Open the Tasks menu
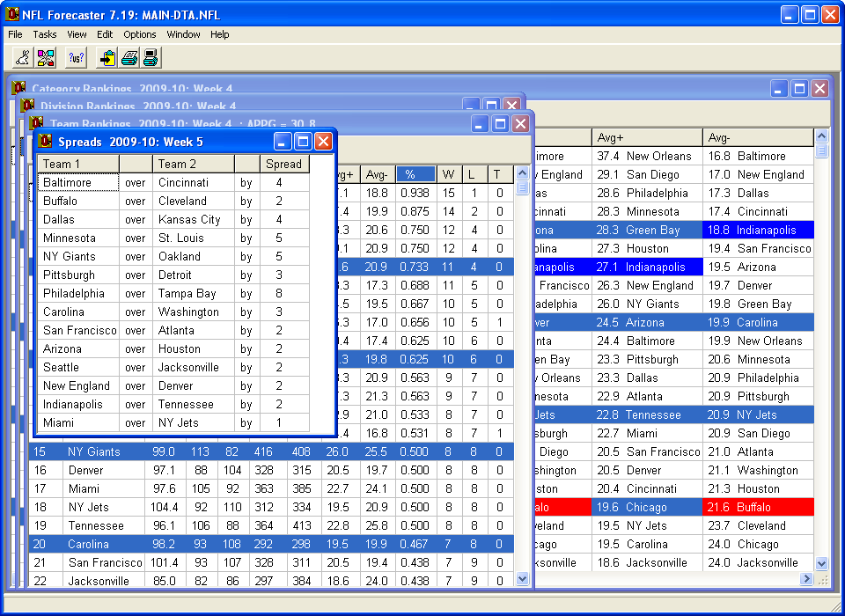 (x=45, y=34)
